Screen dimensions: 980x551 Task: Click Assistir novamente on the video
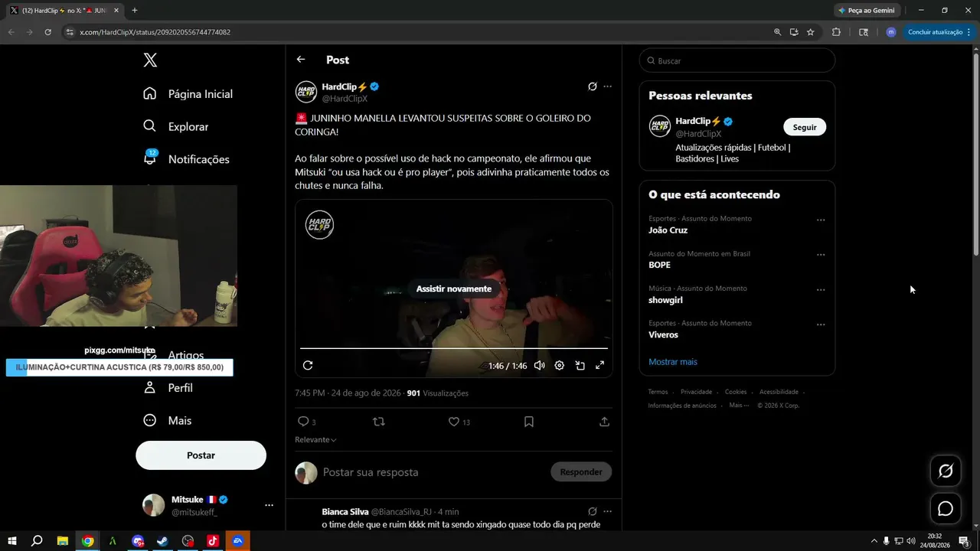(x=454, y=289)
